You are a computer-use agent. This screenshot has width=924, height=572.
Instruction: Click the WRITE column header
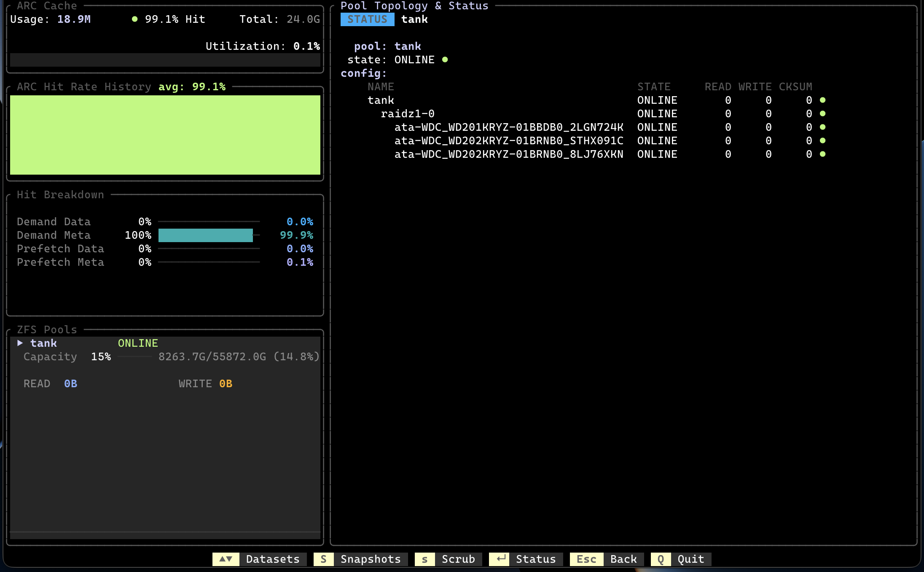(x=755, y=86)
